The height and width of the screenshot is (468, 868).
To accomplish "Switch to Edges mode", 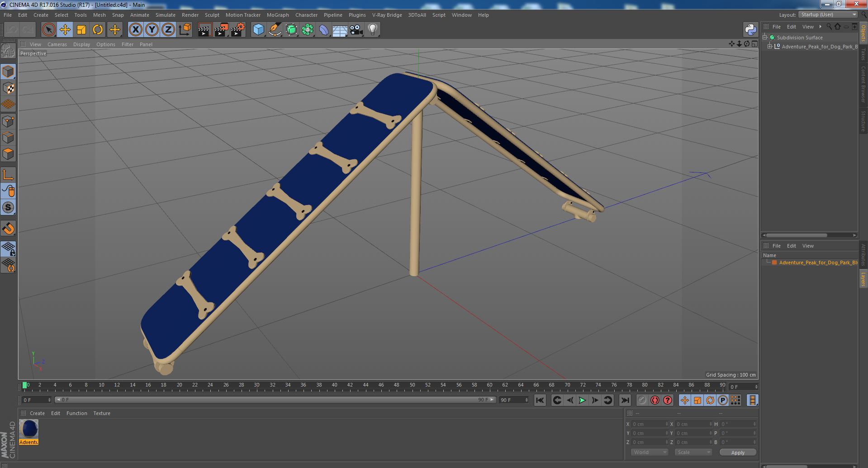I will pyautogui.click(x=8, y=138).
